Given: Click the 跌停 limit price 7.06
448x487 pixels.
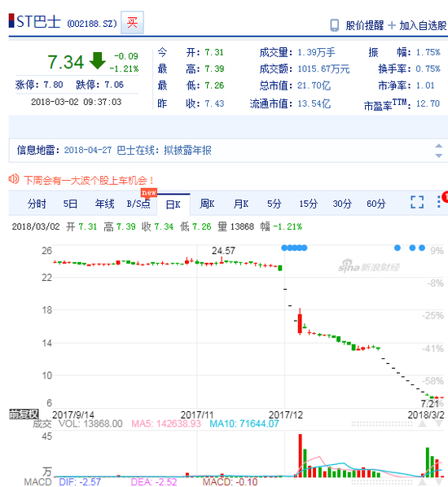Looking at the screenshot, I should [x=114, y=85].
